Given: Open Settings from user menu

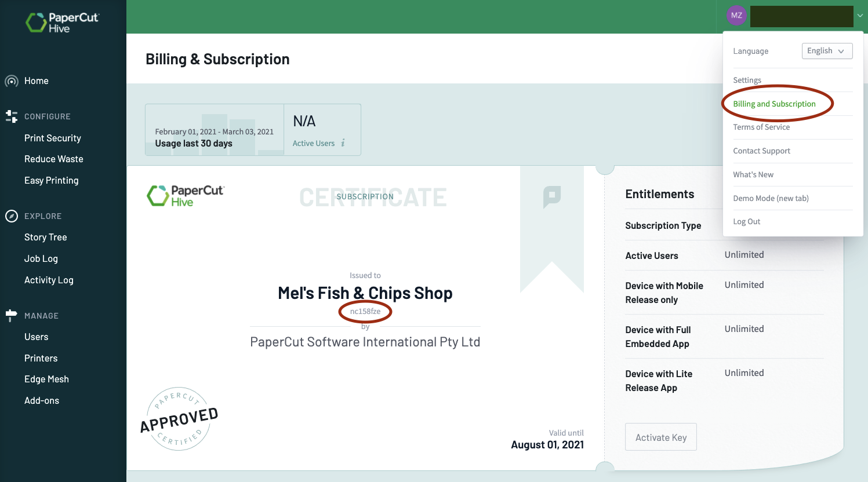Looking at the screenshot, I should tap(747, 80).
